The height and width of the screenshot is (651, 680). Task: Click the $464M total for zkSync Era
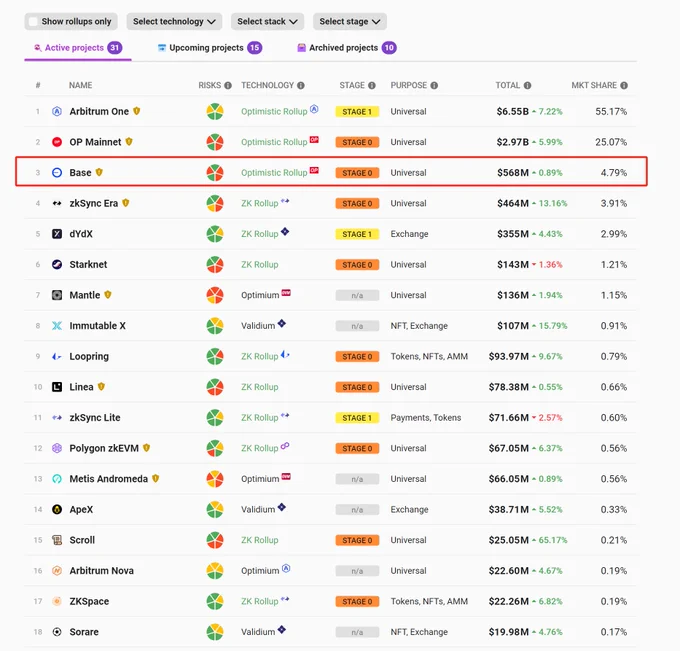pos(513,203)
